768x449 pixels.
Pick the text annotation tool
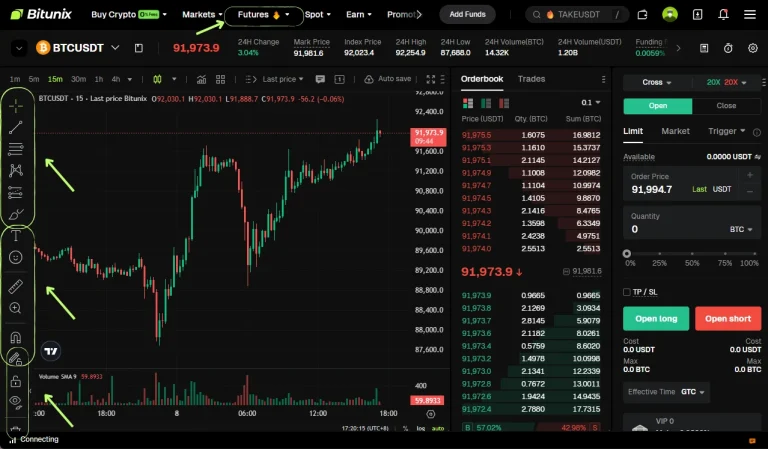click(16, 236)
